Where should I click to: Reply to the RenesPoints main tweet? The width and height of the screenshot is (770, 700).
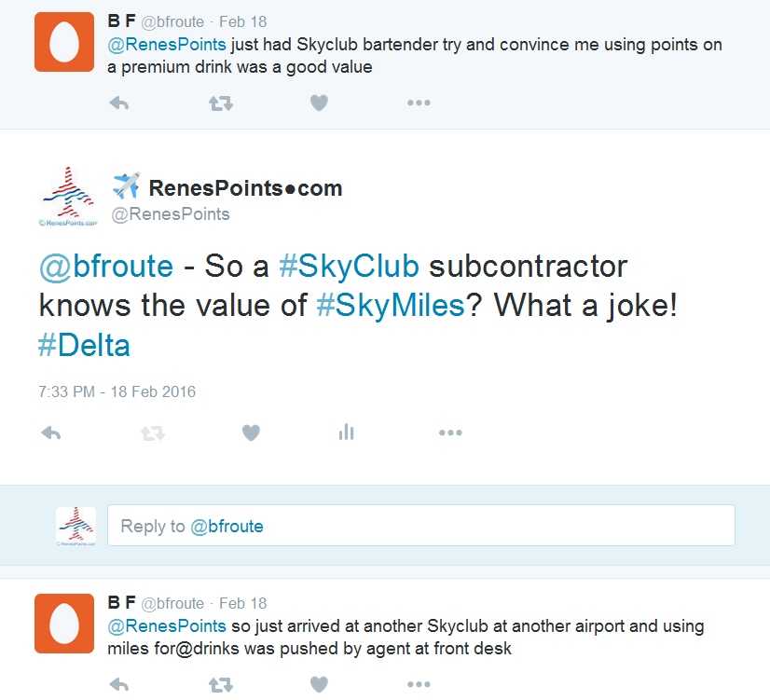click(x=52, y=432)
